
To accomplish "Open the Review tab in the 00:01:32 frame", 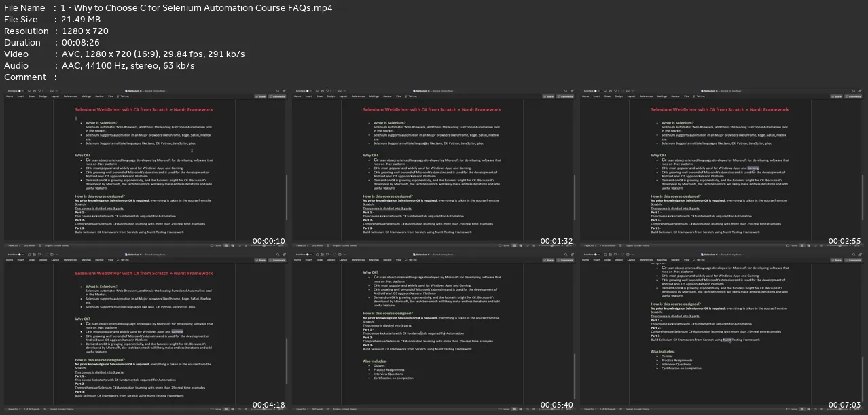I will coord(387,96).
